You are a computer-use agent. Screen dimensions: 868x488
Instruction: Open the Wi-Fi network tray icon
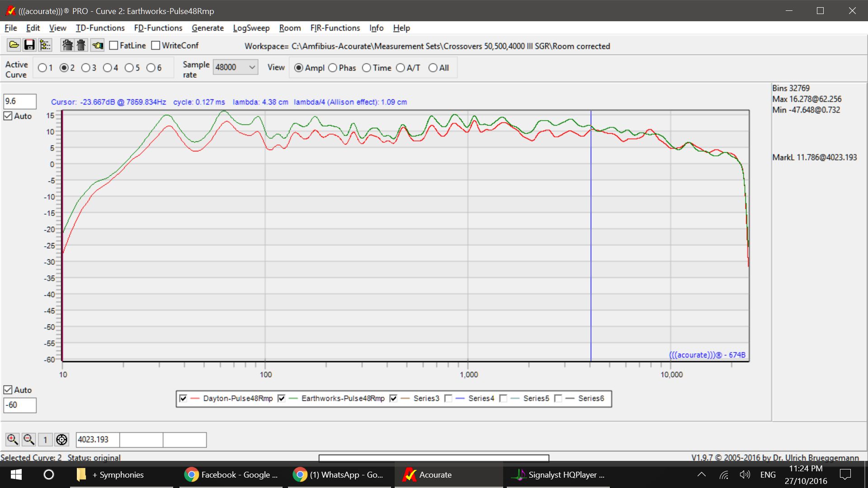click(x=724, y=474)
